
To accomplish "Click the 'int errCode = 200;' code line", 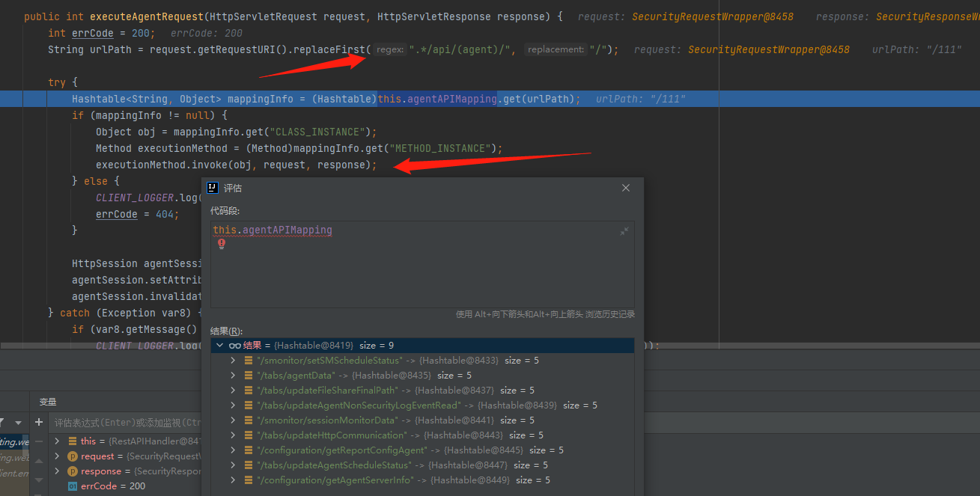I will coord(102,33).
